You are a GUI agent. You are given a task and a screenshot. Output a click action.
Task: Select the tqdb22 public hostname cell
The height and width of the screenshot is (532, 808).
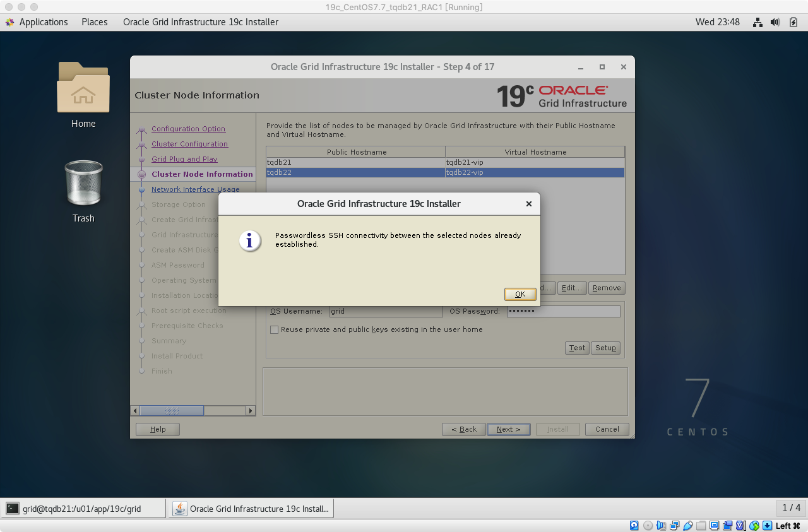356,172
